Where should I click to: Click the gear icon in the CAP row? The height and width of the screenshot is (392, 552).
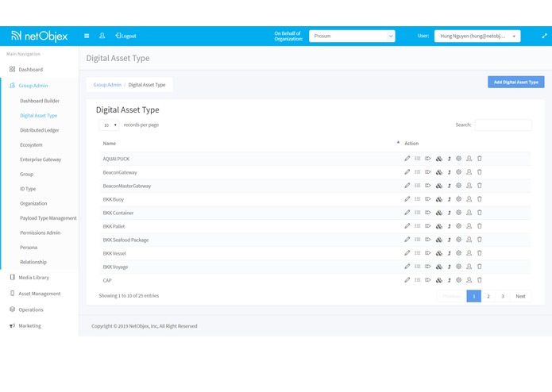[458, 280]
